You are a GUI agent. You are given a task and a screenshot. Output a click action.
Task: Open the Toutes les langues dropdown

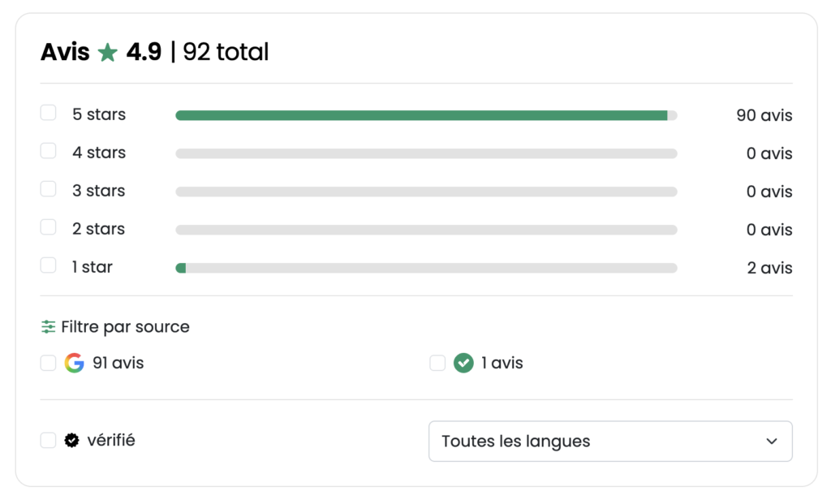tap(610, 442)
